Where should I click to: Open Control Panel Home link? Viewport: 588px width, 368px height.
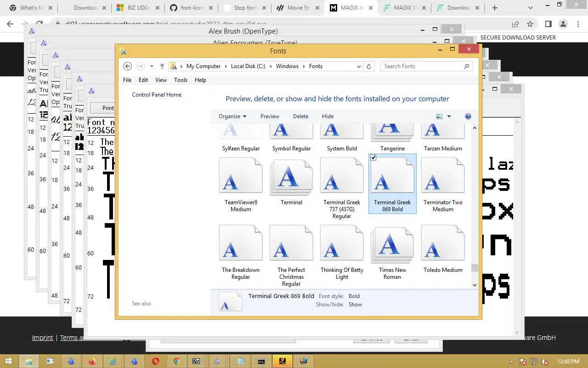point(157,95)
